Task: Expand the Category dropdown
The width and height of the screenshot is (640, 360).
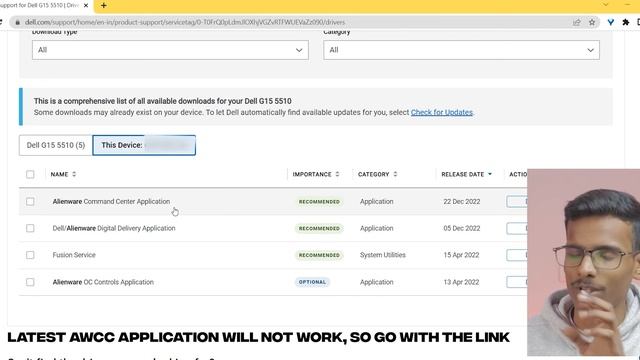Action: pyautogui.click(x=461, y=50)
